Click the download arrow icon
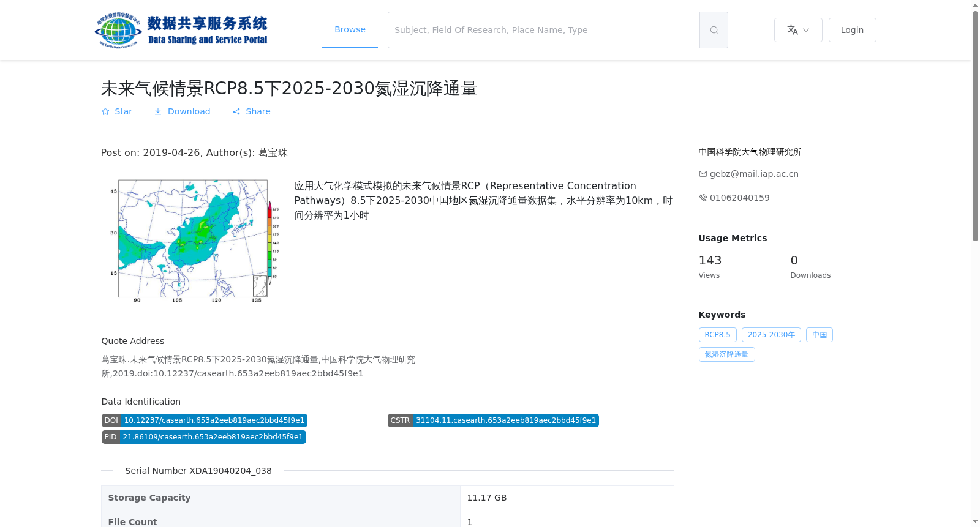The image size is (980, 527). [158, 111]
